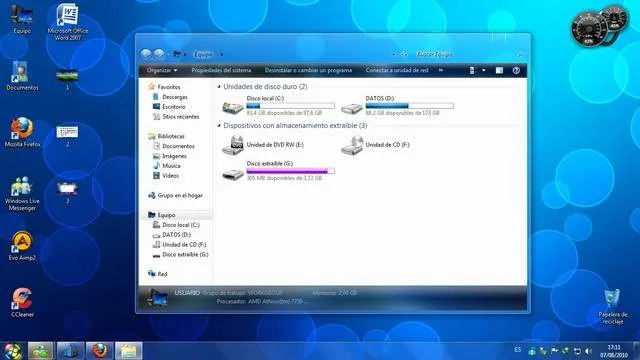Click the taskbar clock showing 17:11
Screen dimensions: 640x360
[613, 351]
